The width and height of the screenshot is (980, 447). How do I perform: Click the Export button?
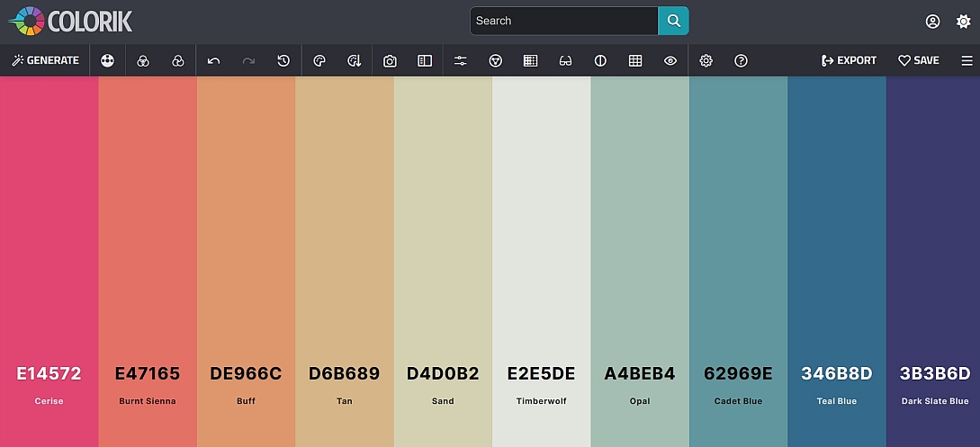(849, 60)
